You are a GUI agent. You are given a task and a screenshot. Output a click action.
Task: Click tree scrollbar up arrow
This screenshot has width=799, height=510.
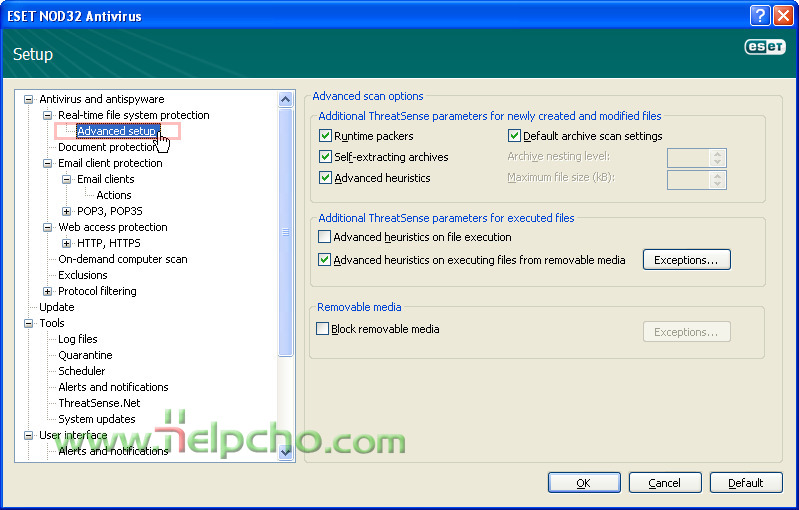[286, 99]
